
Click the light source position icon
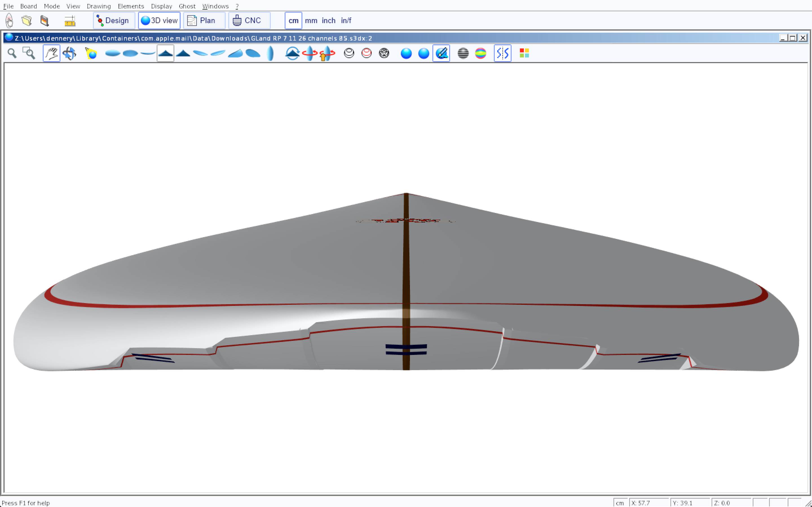(91, 53)
